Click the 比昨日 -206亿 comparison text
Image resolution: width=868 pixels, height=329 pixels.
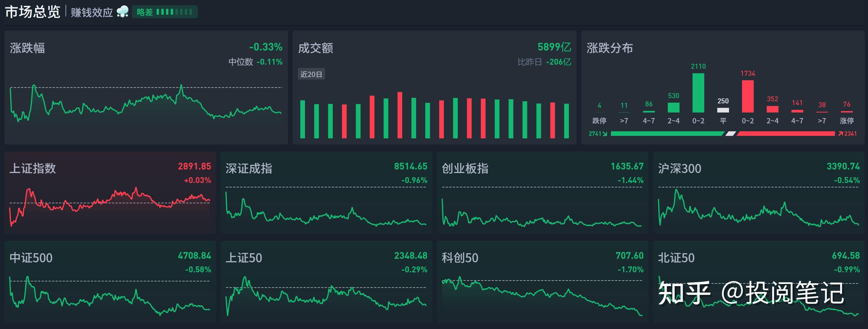[544, 62]
